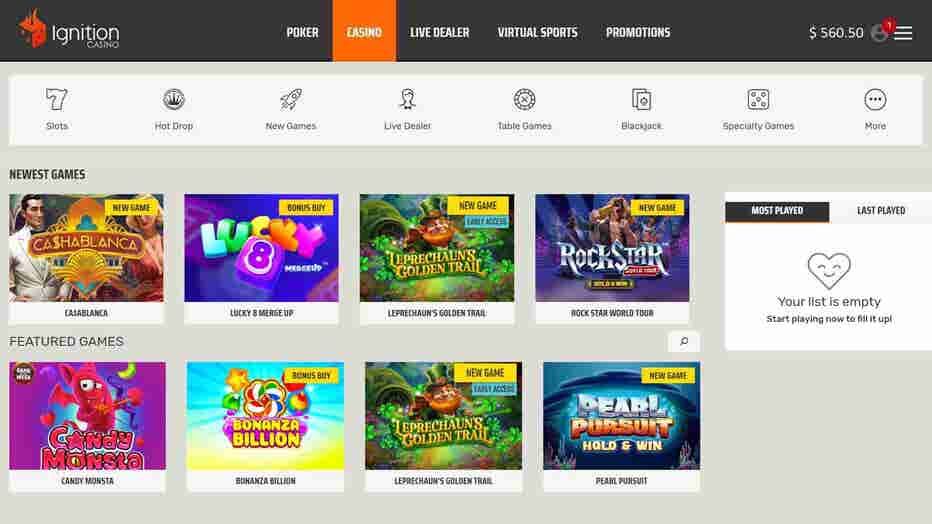The width and height of the screenshot is (932, 524).
Task: Open the Slots category icon
Action: [x=56, y=99]
